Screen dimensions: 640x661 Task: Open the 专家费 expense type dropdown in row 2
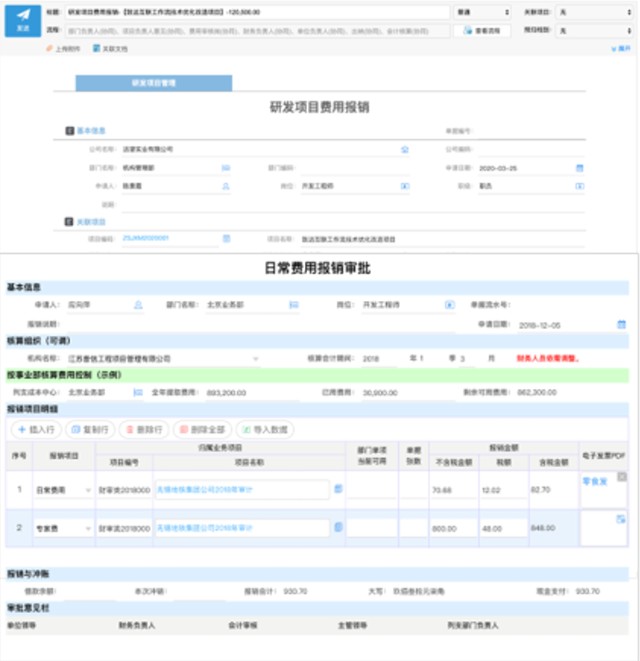(63, 528)
